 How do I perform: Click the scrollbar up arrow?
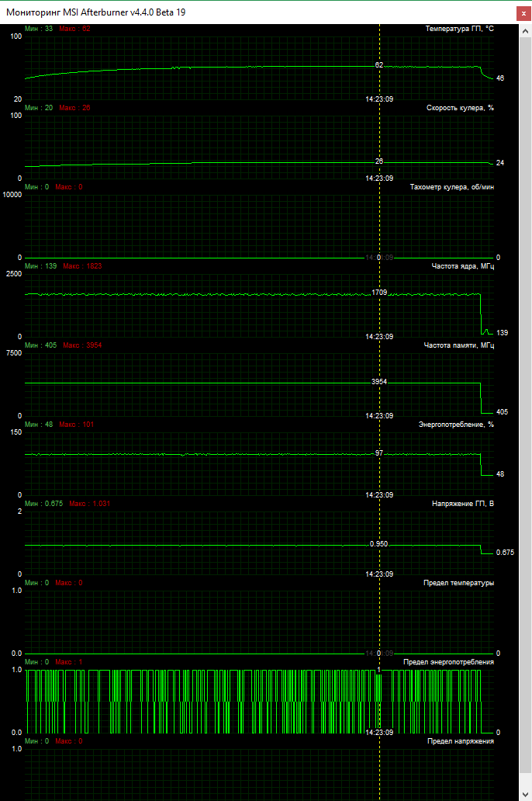pyautogui.click(x=525, y=31)
